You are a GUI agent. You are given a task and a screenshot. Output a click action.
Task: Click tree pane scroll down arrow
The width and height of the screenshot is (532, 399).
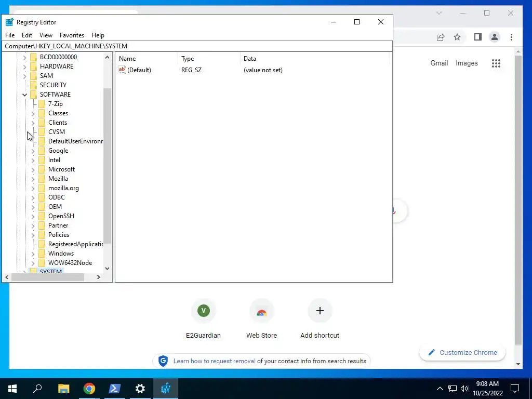(x=107, y=269)
